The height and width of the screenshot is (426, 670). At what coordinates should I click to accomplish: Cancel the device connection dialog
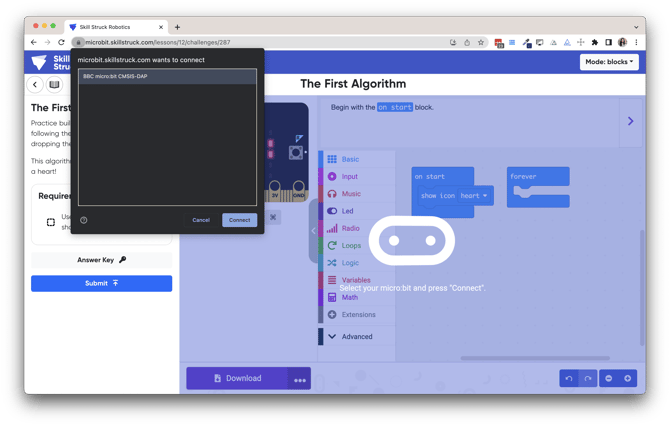tap(201, 220)
